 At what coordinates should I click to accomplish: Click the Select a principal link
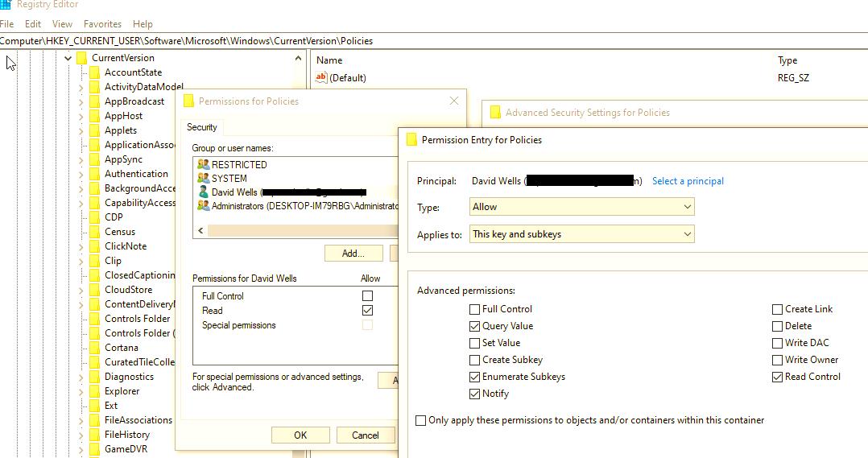[688, 181]
